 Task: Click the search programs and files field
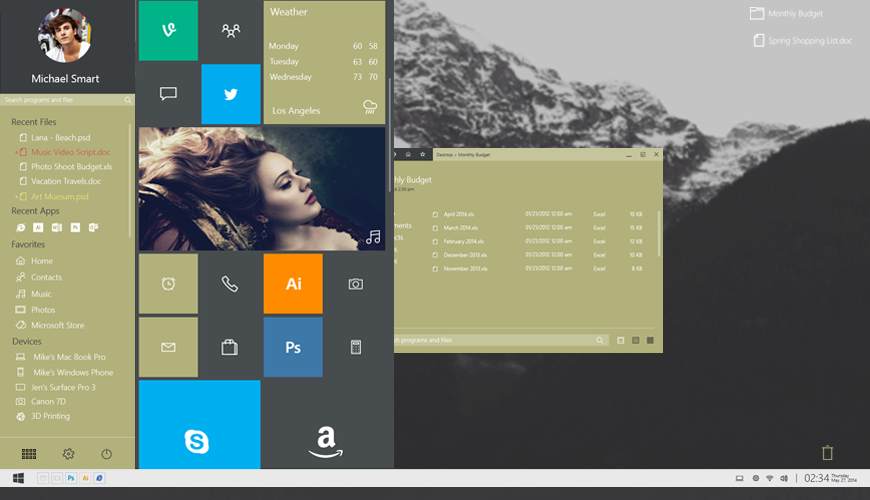click(x=65, y=100)
